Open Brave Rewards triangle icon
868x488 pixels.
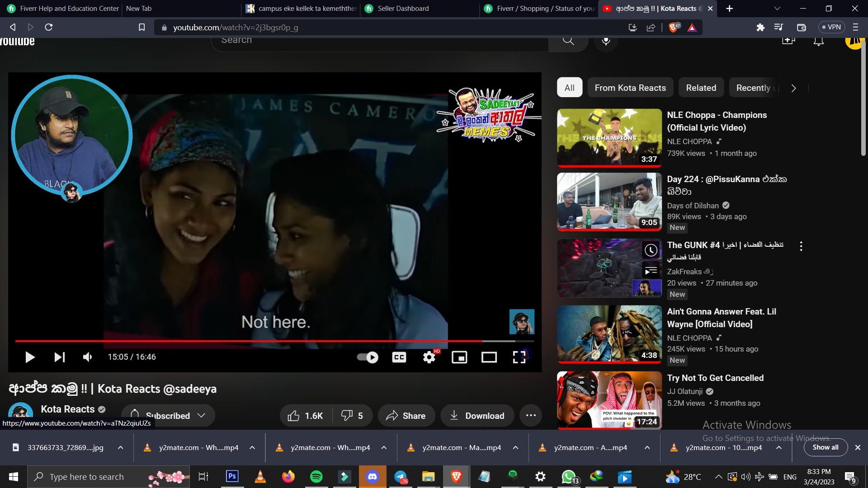(x=692, y=28)
